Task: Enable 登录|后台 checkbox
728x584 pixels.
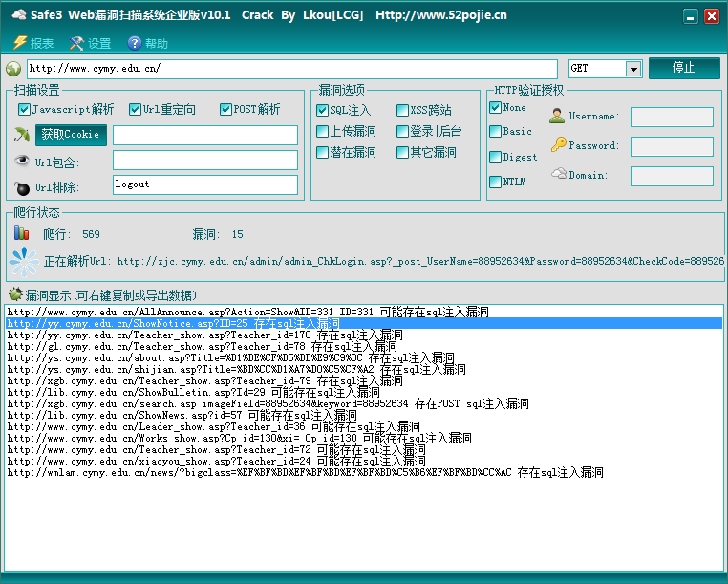Action: pos(402,132)
